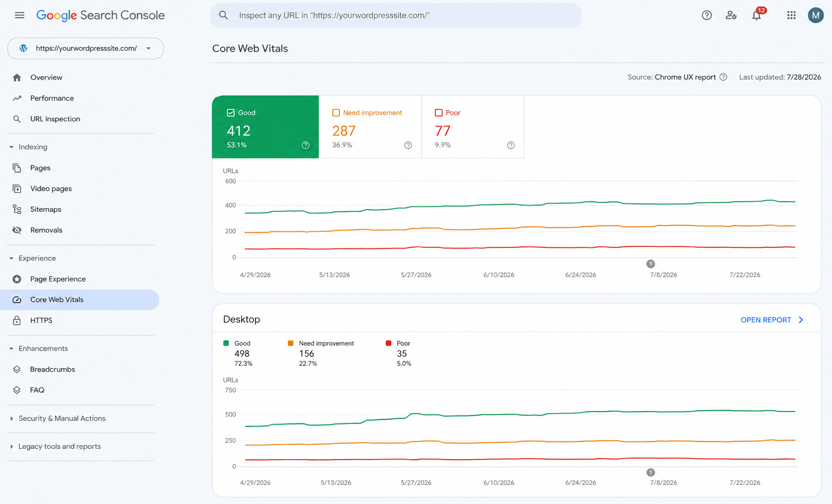Open the help question mark icon
The width and height of the screenshot is (832, 504).
(x=707, y=15)
